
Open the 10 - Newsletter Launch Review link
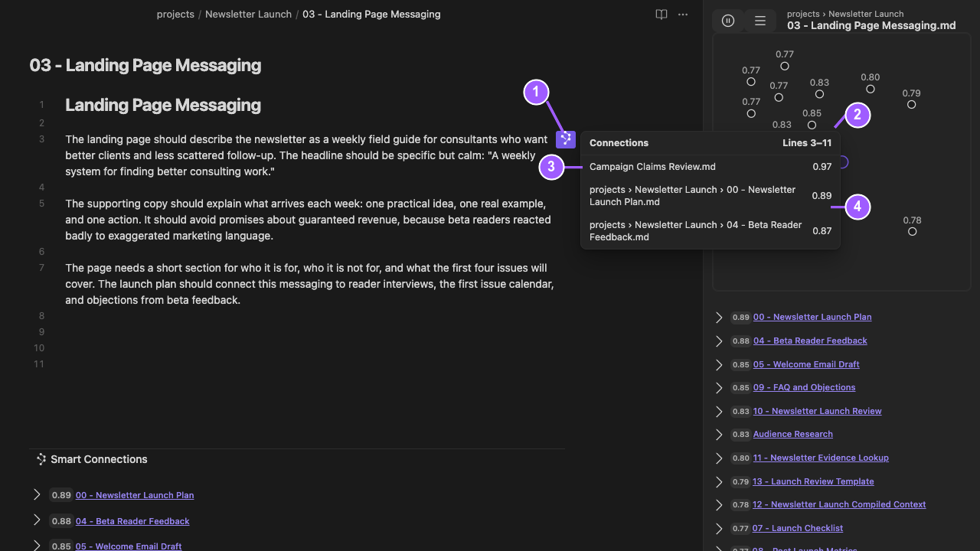(817, 411)
